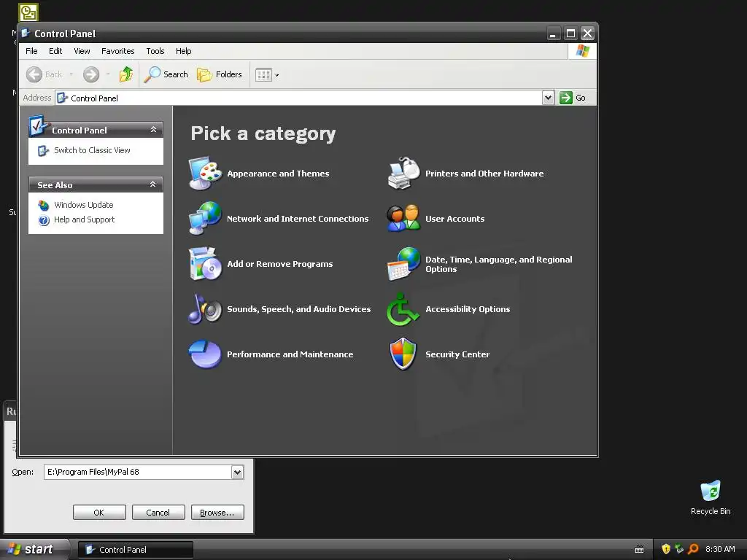Open the Back history dropdown arrow
Screen dimensions: 747x560
[71, 74]
